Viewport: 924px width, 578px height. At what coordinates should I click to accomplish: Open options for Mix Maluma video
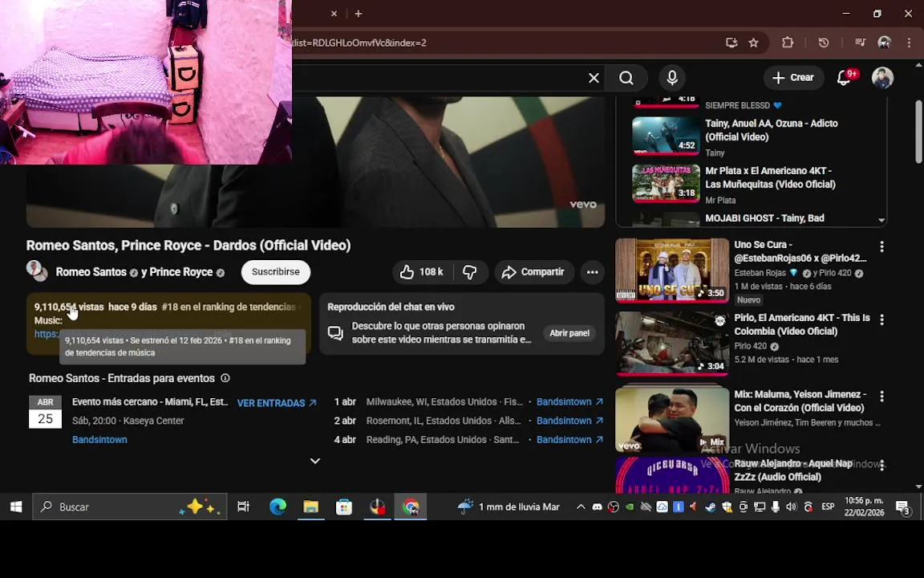pyautogui.click(x=881, y=397)
